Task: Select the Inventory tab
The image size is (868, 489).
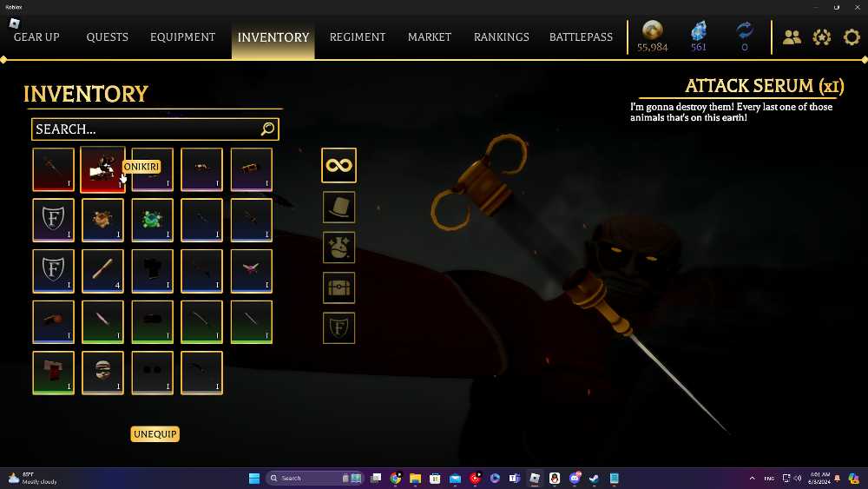Action: [x=273, y=37]
